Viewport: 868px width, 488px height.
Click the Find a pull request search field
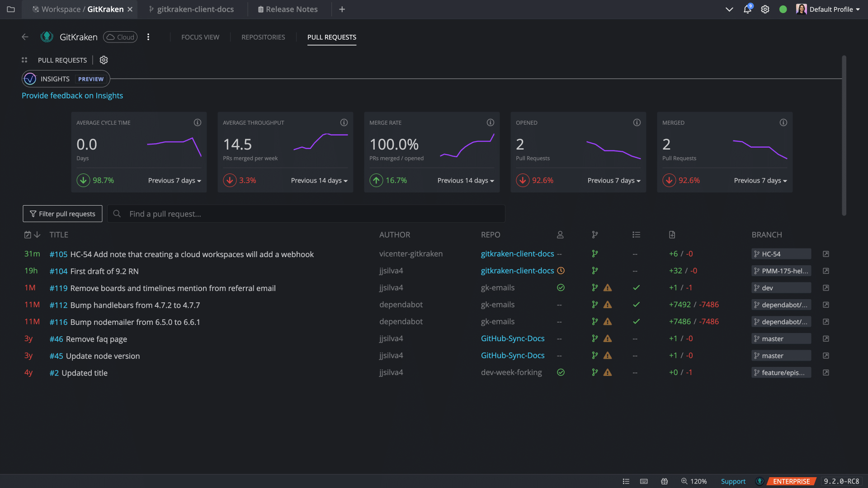click(306, 214)
